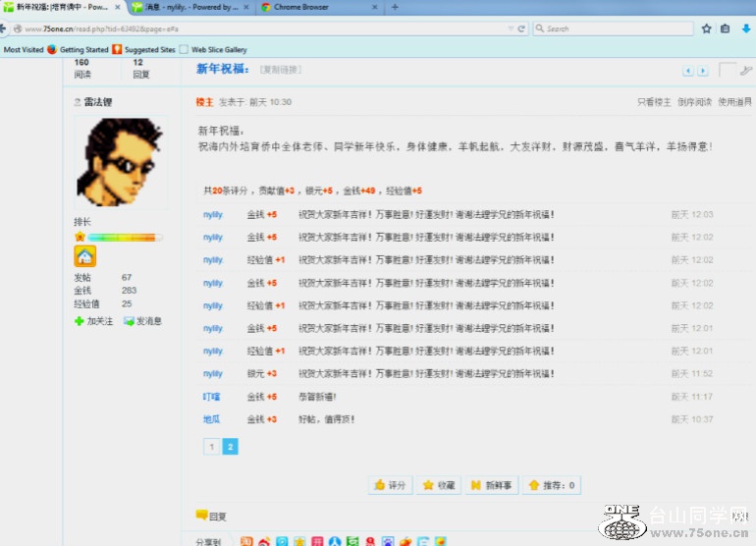Select ratings page 2
The height and width of the screenshot is (546, 756).
(230, 447)
